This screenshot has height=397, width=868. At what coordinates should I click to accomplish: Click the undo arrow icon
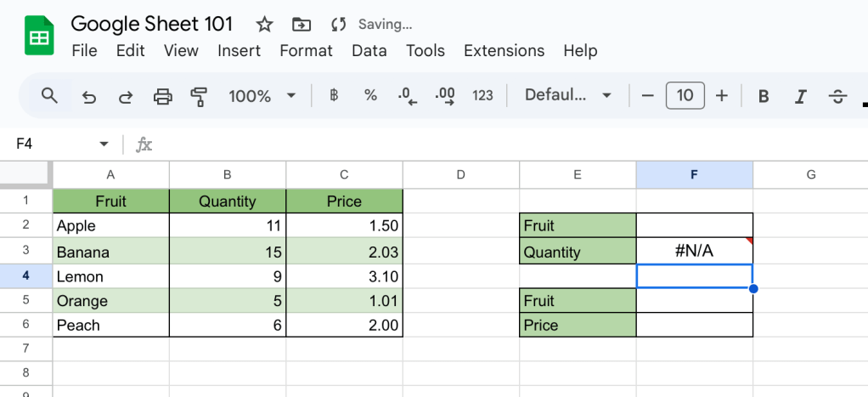(88, 96)
